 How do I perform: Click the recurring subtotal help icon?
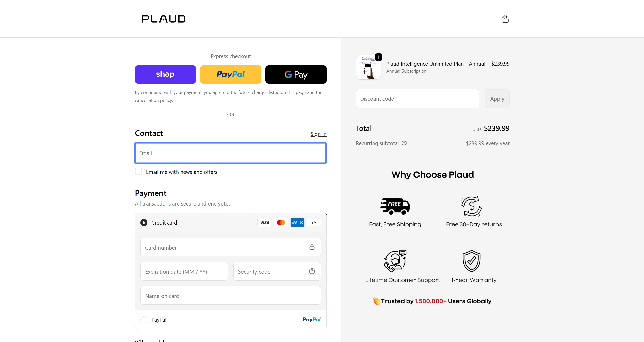tap(404, 143)
